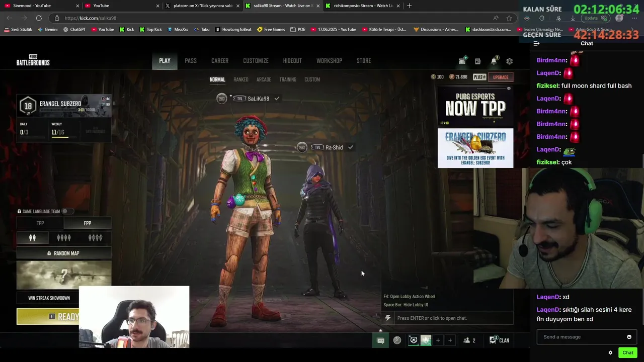This screenshot has width=644, height=362.
Task: Open the PUBG Esports Now TPP banner
Action: pyautogui.click(x=475, y=107)
